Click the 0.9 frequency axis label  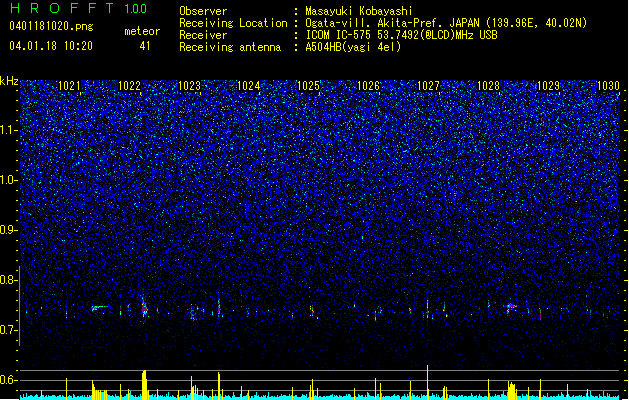pyautogui.click(x=9, y=230)
